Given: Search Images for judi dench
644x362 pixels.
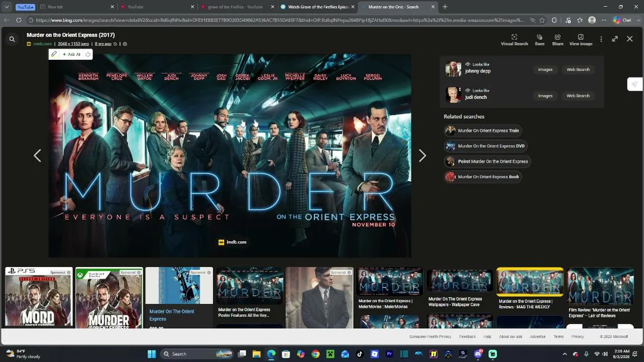Looking at the screenshot, I should pos(545,96).
